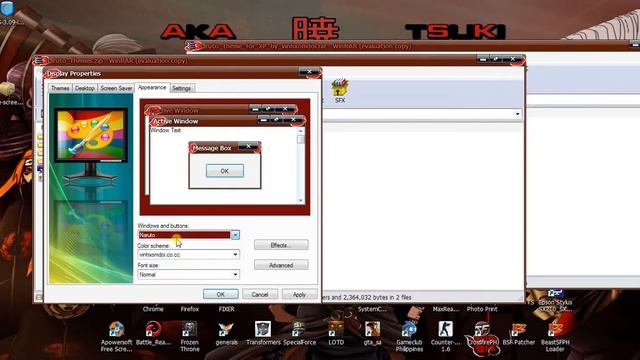Select the Appearance tab
The image size is (640, 360).
(152, 87)
